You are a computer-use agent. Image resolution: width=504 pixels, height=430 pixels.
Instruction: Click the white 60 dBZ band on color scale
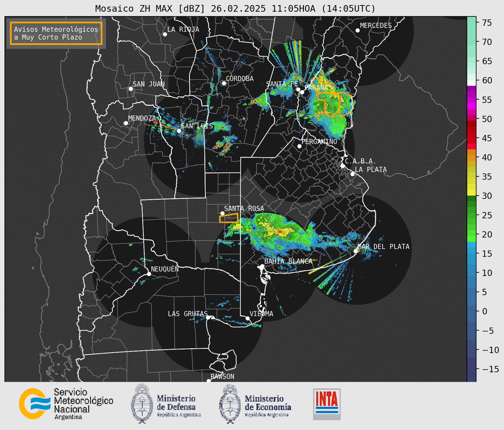(x=471, y=83)
